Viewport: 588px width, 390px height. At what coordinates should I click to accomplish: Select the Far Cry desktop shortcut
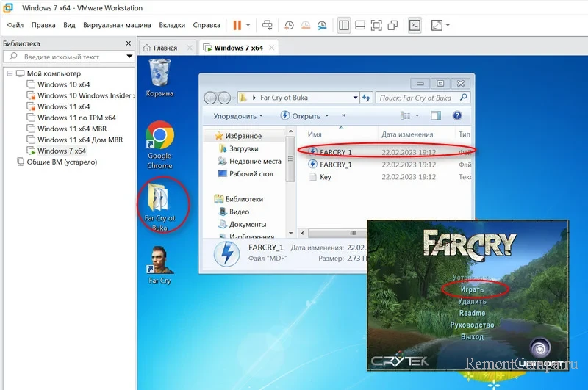pyautogui.click(x=159, y=265)
